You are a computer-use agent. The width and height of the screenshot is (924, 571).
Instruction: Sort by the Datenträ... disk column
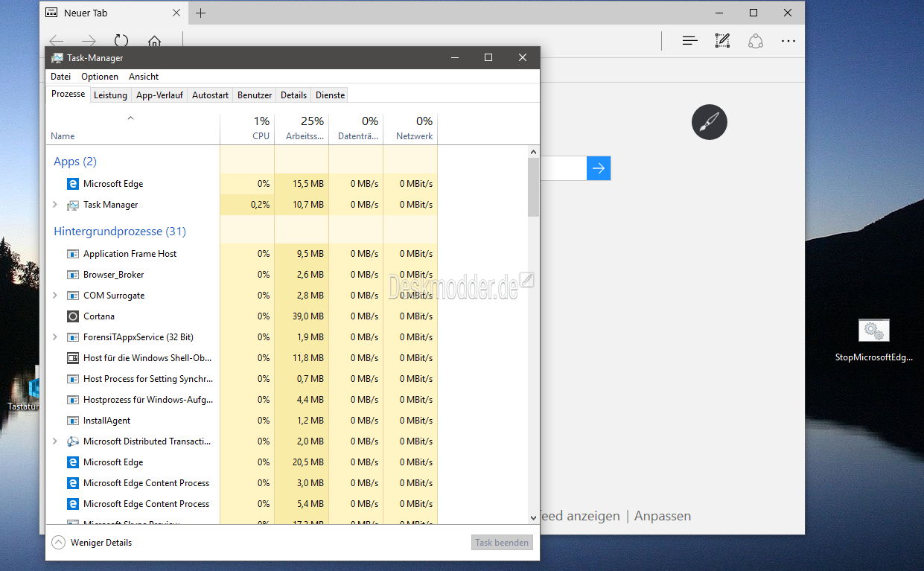pyautogui.click(x=356, y=129)
